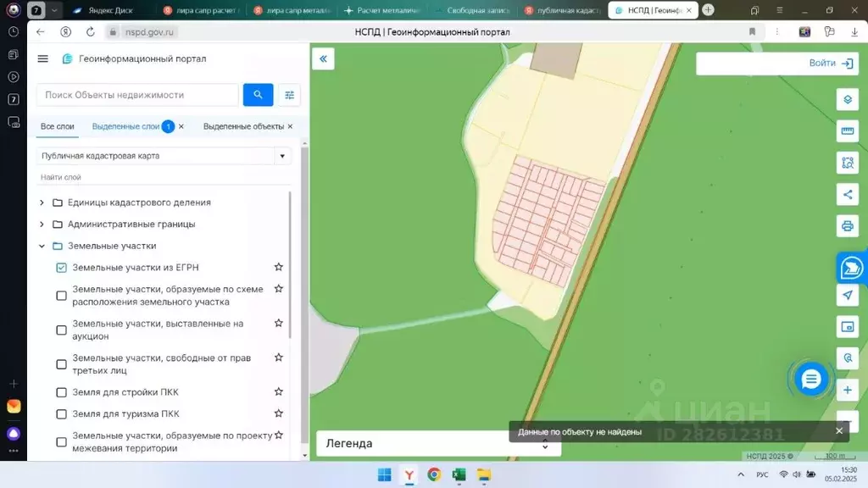Switch to the Свободная запись browser tab
The height and width of the screenshot is (488, 868).
(472, 10)
